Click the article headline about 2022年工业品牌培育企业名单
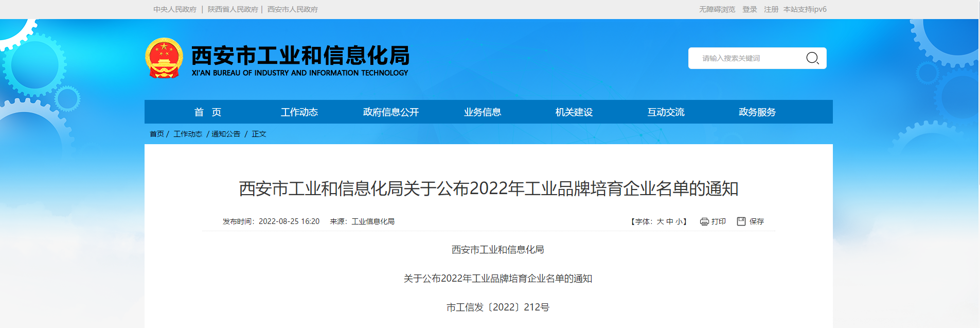This screenshot has width=980, height=328. point(489,188)
